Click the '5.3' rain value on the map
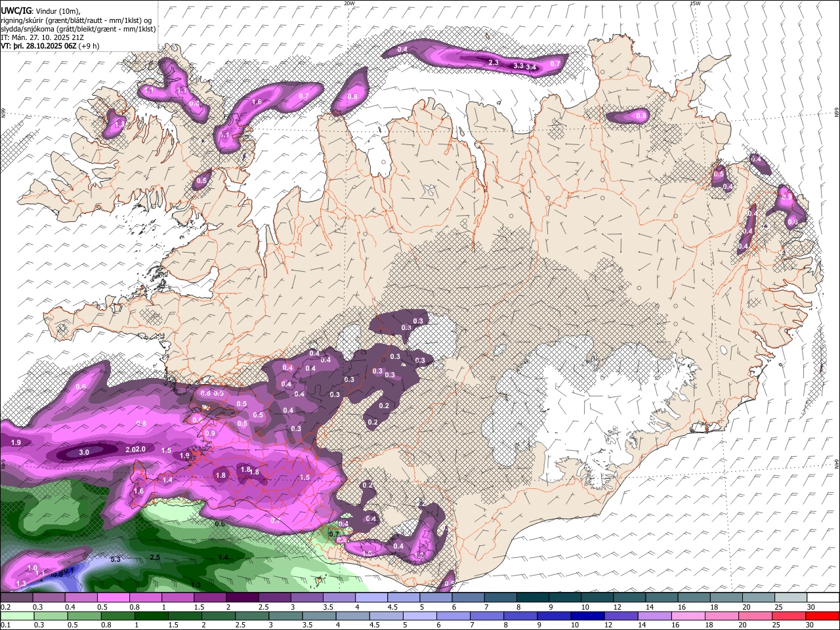The height and width of the screenshot is (630, 840). click(116, 559)
